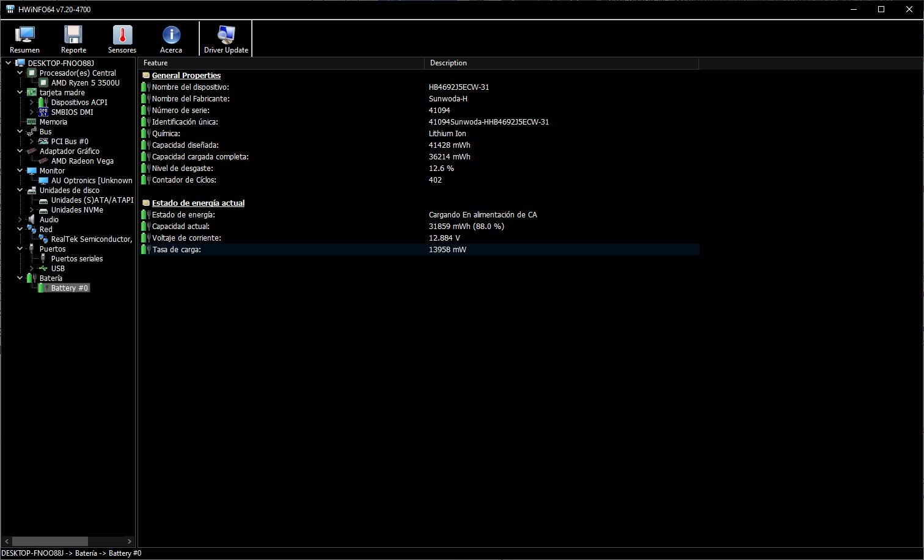Select the Capacidad diseñada row
This screenshot has width=924, height=560.
[419, 145]
